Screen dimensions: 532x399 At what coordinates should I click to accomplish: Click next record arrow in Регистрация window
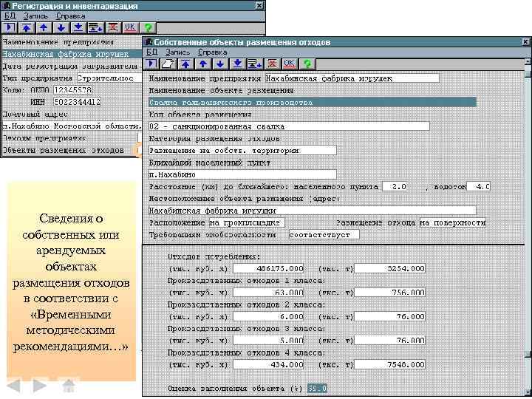pos(61,27)
